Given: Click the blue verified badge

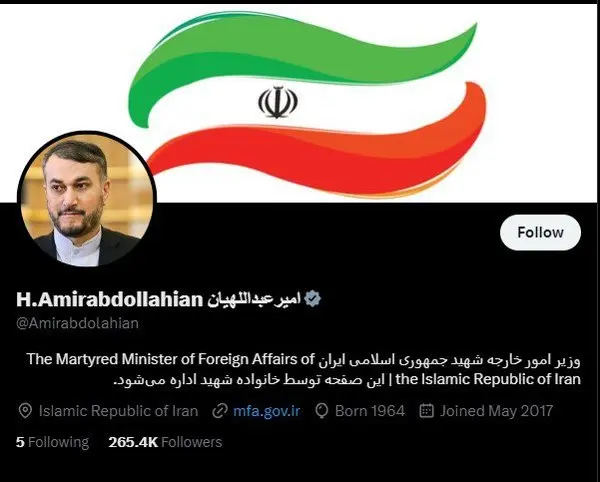Looking at the screenshot, I should [313, 299].
